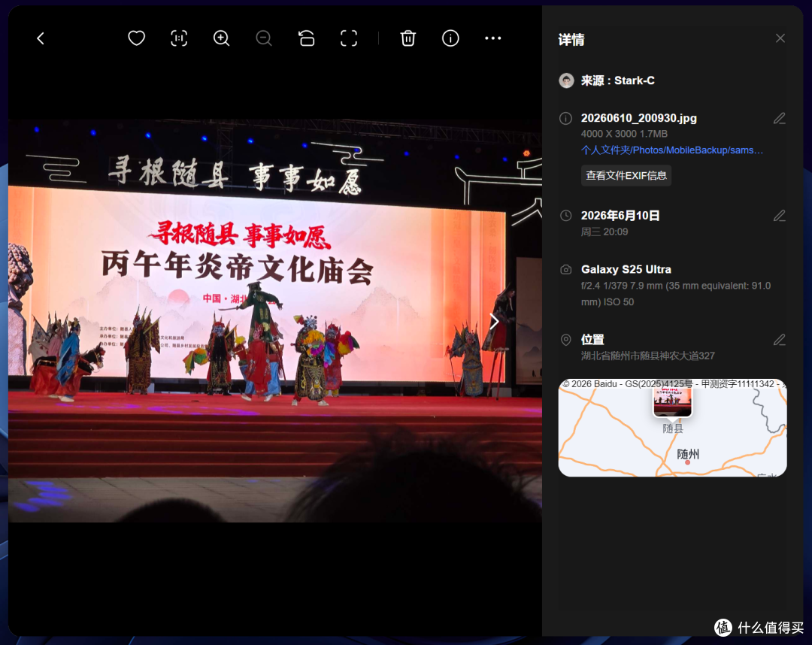Close the 详情 details panel

[x=780, y=38]
